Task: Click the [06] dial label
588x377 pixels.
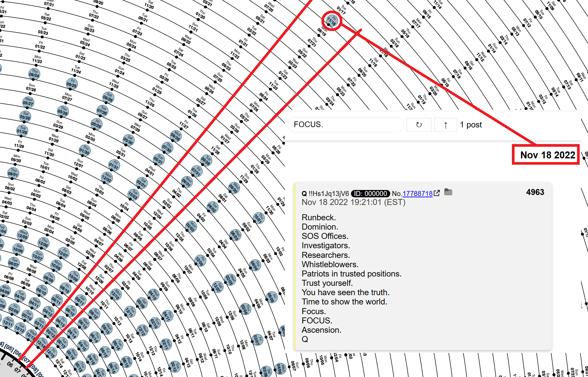Action: 18,354
